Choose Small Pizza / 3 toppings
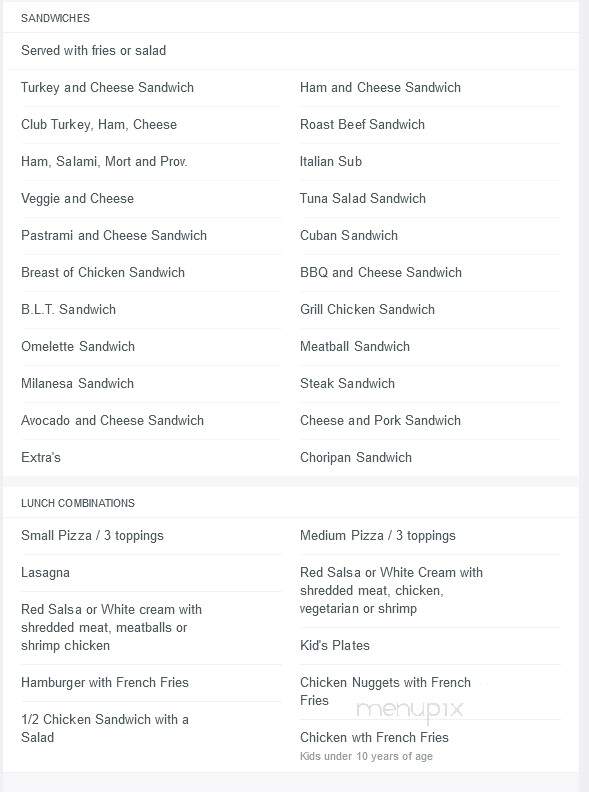Image resolution: width=589 pixels, height=792 pixels. [92, 535]
